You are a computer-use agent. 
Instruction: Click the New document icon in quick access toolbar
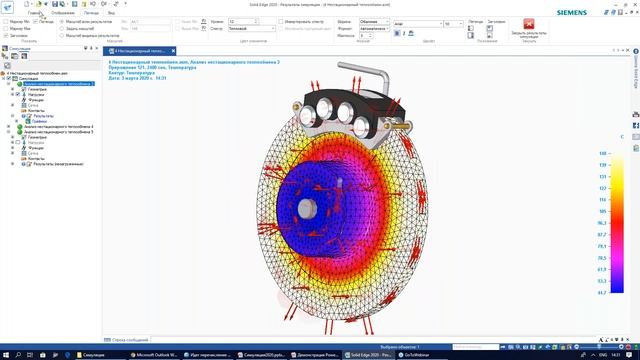(x=27, y=4)
